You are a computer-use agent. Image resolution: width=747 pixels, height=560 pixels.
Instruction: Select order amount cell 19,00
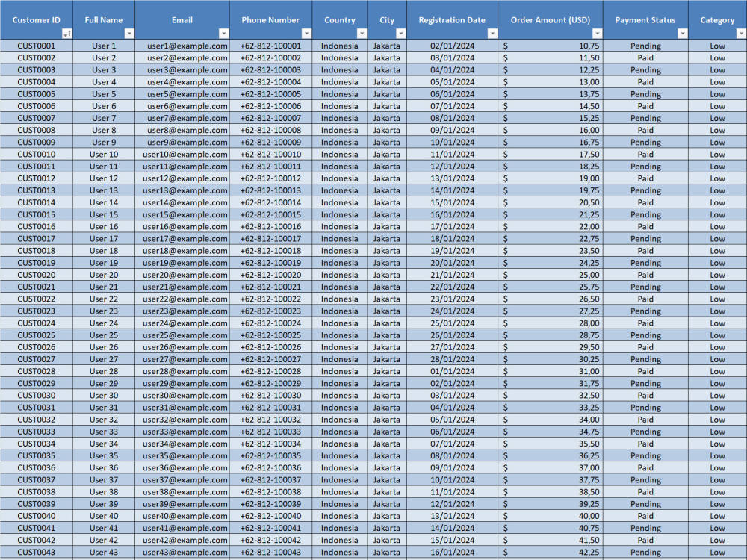(x=551, y=178)
